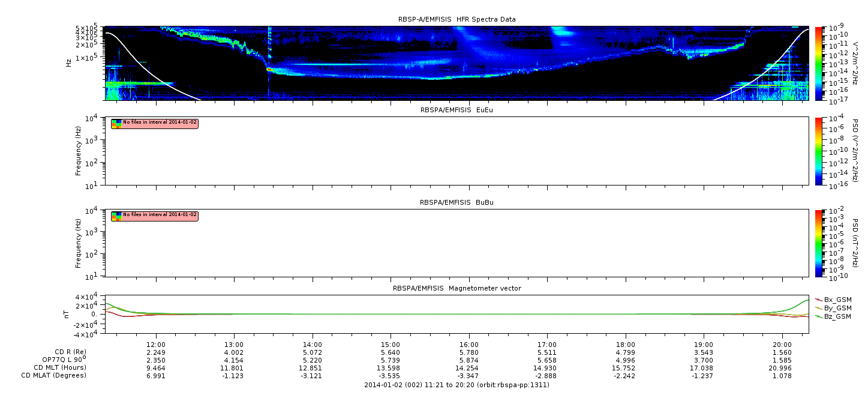Click the 'RBSP-A/EMFISIS HFR Spectra Data' title
868x395 pixels.
click(456, 19)
